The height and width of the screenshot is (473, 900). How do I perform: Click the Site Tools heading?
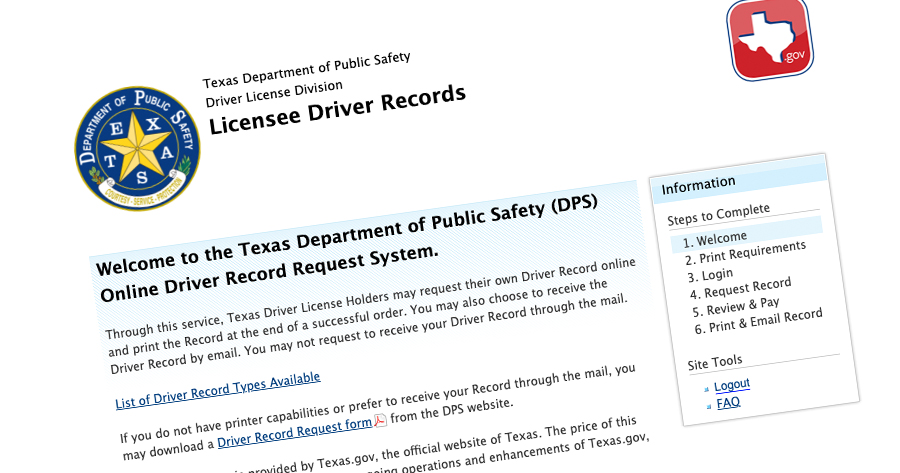[x=715, y=363]
